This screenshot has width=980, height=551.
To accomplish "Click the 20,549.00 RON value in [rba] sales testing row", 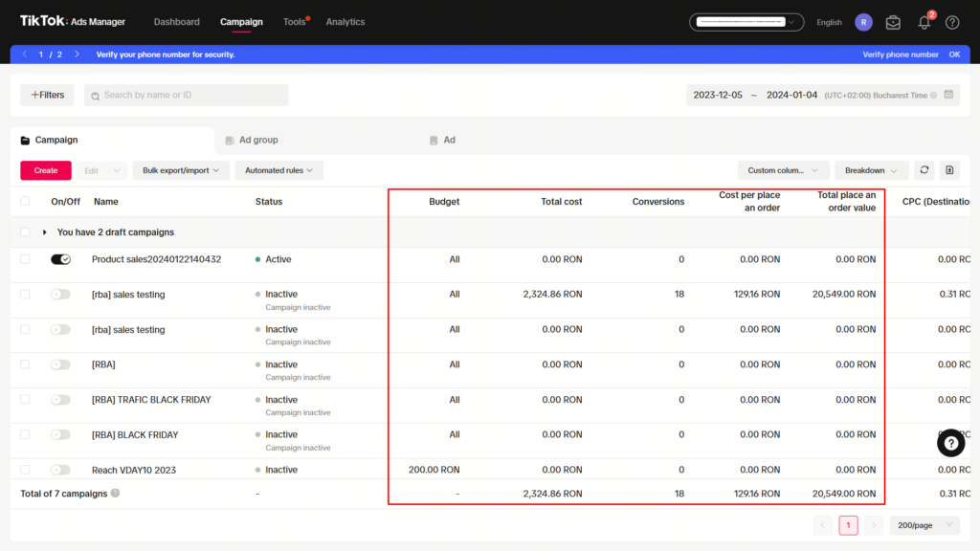I will pos(844,295).
